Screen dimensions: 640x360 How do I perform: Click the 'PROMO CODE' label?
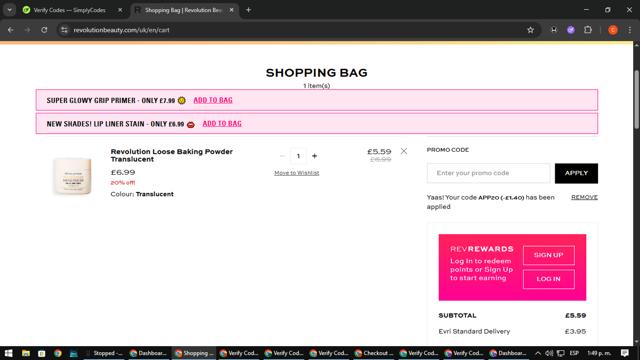point(448,150)
